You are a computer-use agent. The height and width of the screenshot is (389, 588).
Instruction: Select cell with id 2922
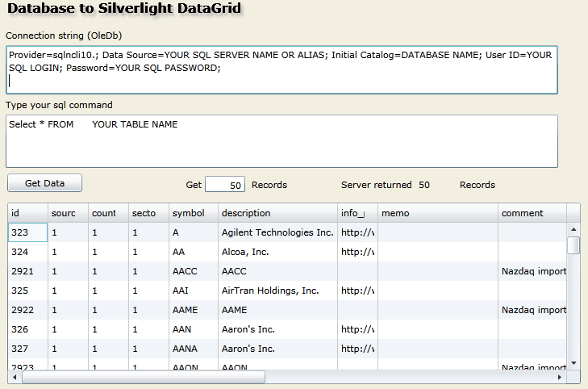27,310
